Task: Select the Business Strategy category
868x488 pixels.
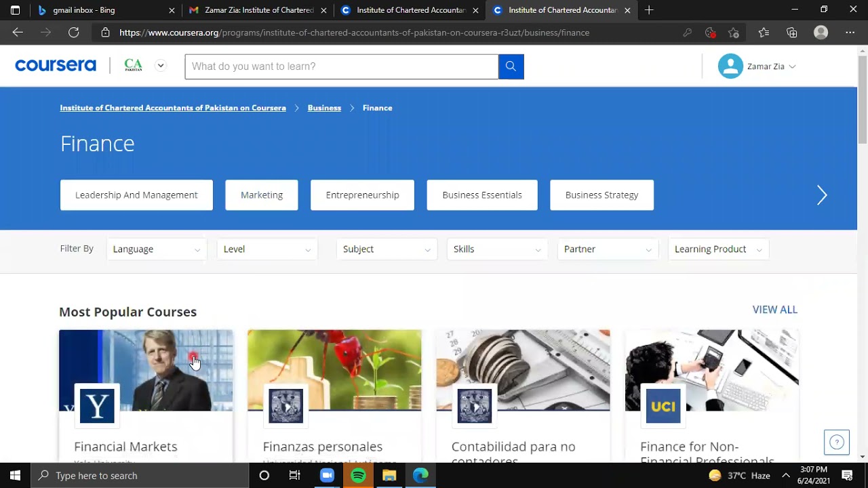Action: pos(602,195)
